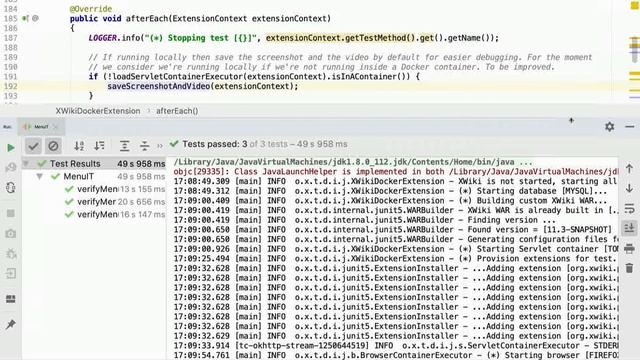Hide the Run tool window
Screen dimensions: 640x360
click(x=630, y=127)
